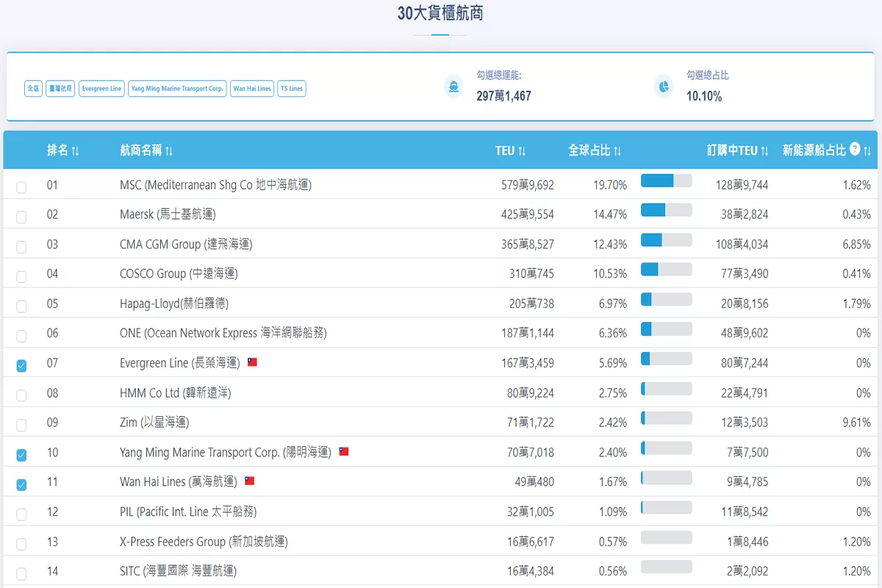Click the question mark help icon by 新能源船占比
Viewport: 882px width, 588px height.
click(855, 149)
